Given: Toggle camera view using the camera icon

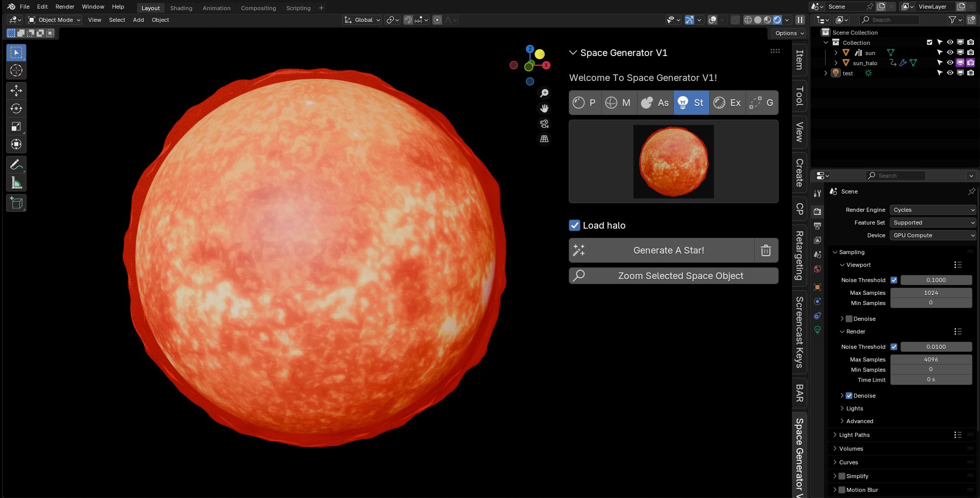Looking at the screenshot, I should click(544, 124).
